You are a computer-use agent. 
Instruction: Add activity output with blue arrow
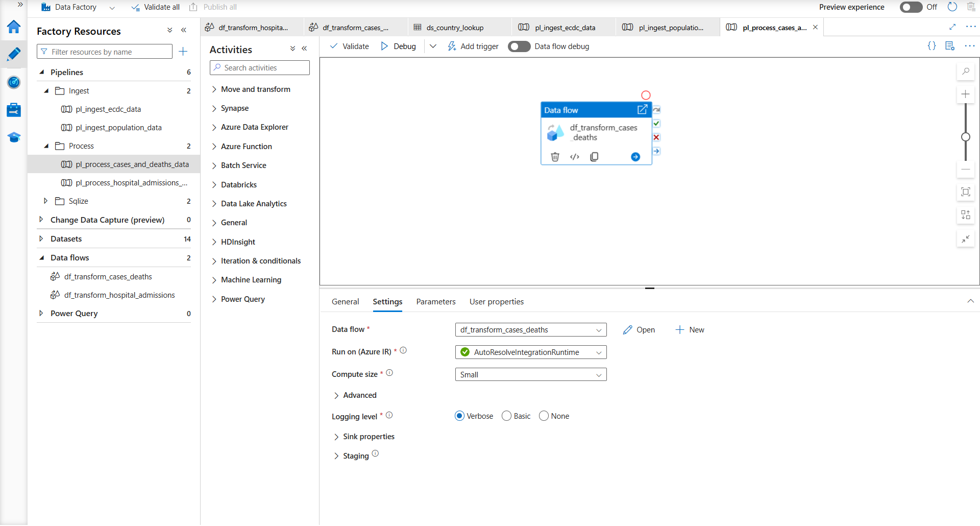click(x=635, y=157)
